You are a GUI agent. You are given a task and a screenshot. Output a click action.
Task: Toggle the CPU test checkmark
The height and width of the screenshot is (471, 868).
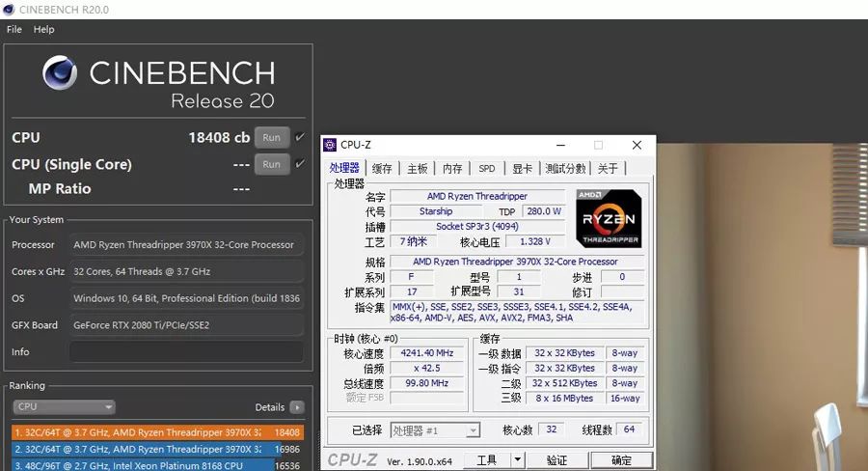[300, 137]
